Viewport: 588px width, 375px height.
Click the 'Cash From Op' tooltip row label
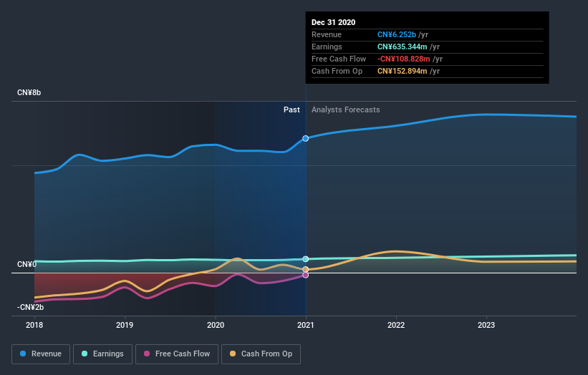click(337, 71)
